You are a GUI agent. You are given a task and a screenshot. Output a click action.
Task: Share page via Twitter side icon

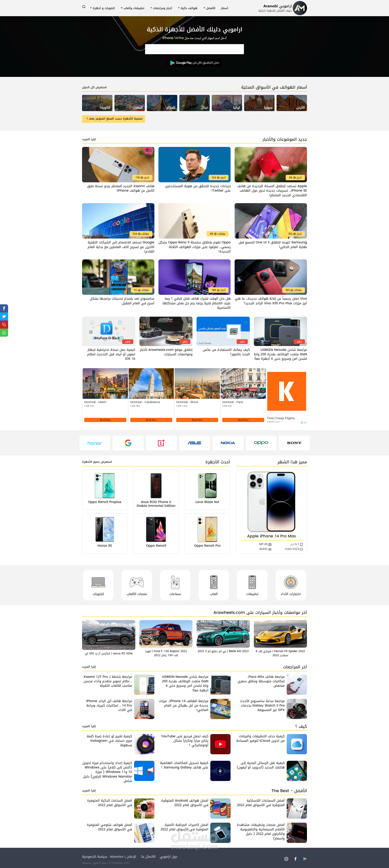click(x=4, y=316)
